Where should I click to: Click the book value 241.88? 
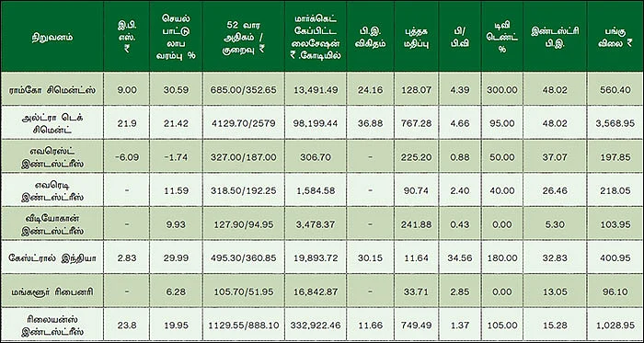coord(417,224)
